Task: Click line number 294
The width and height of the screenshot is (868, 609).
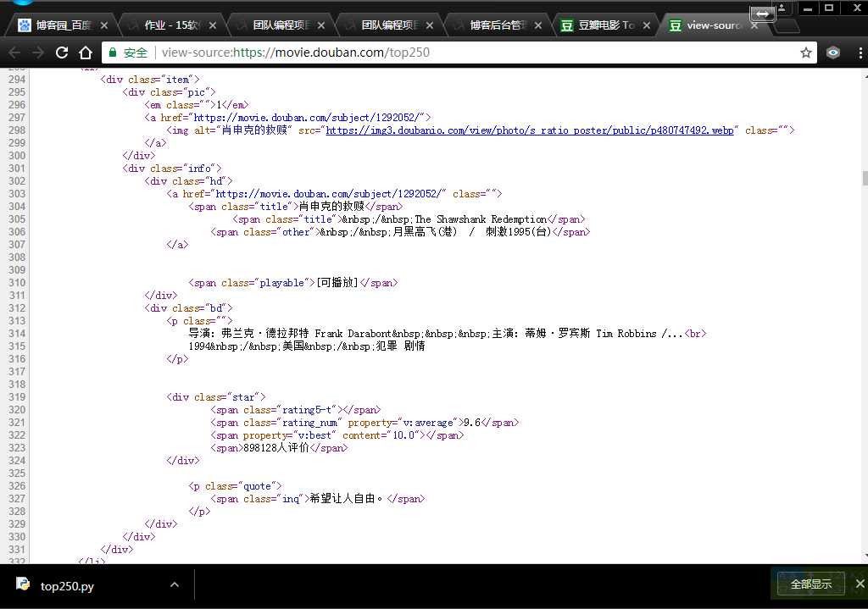Action: click(17, 80)
